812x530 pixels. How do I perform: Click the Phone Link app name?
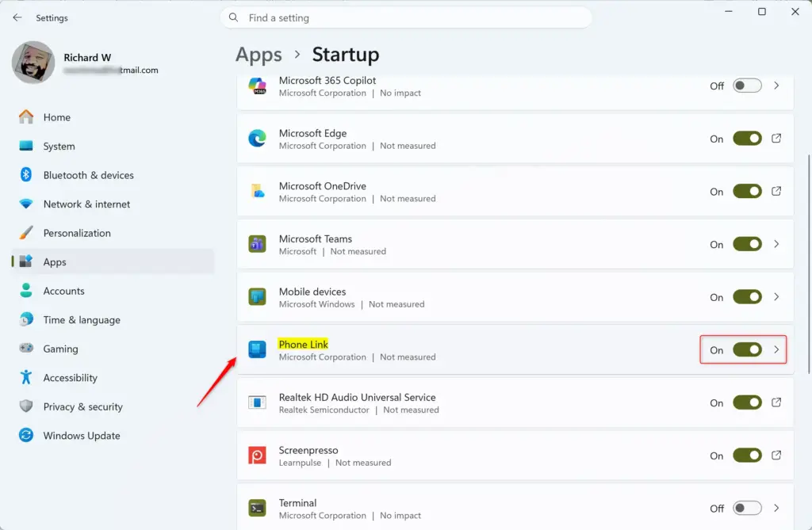click(304, 344)
